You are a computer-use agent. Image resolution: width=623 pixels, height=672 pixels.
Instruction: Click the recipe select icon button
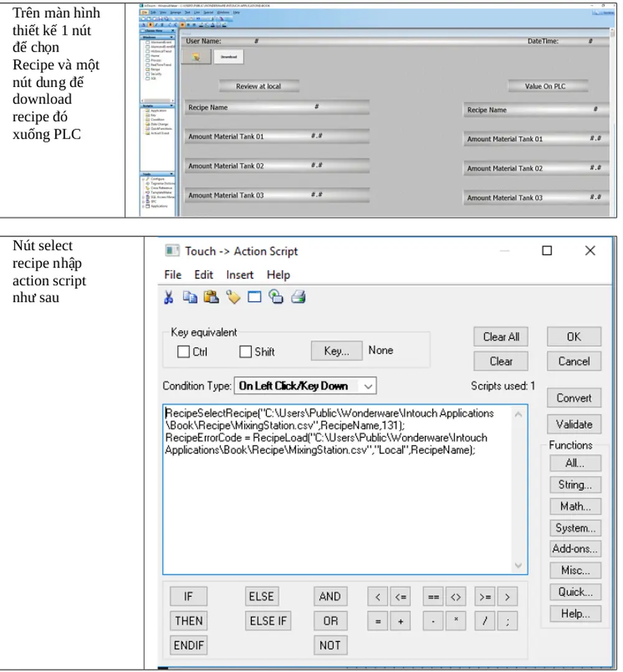tap(196, 57)
